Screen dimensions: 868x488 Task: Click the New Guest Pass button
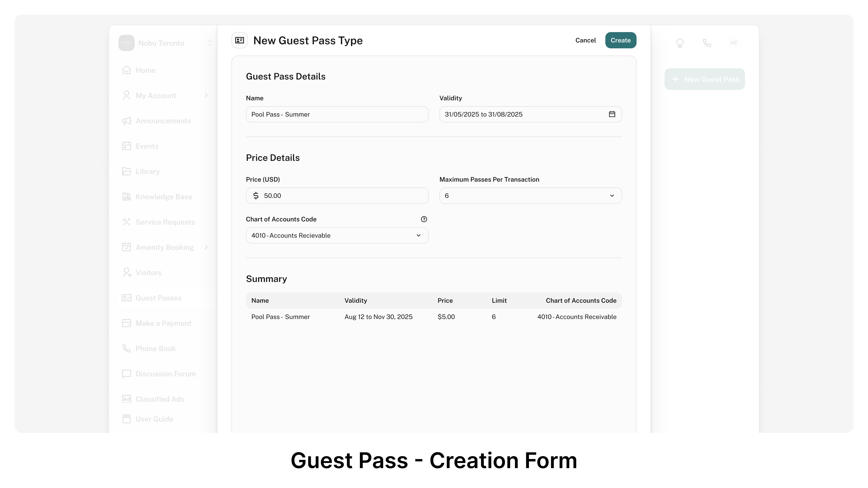705,80
